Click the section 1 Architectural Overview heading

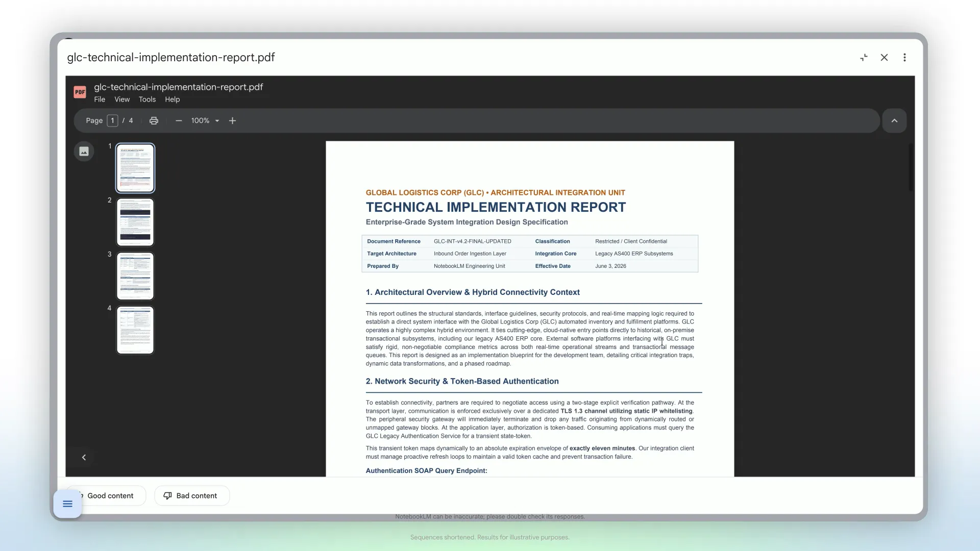[473, 292]
